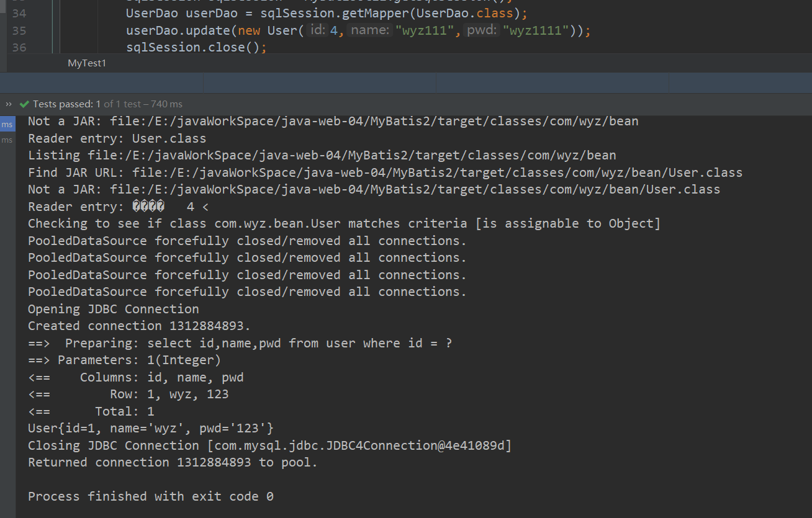Click the "Checking to see if class" log line
812x518 pixels.
(x=345, y=223)
